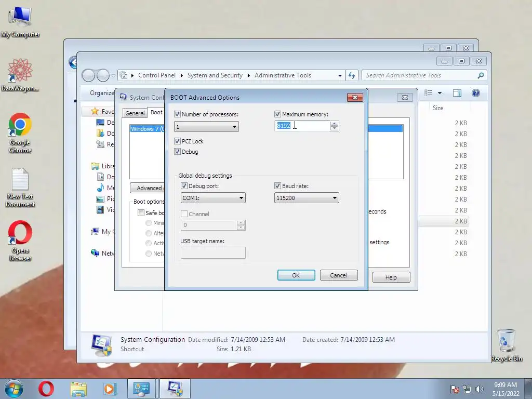Expand address bar history dropdown
The height and width of the screenshot is (399, 532).
[x=340, y=75]
